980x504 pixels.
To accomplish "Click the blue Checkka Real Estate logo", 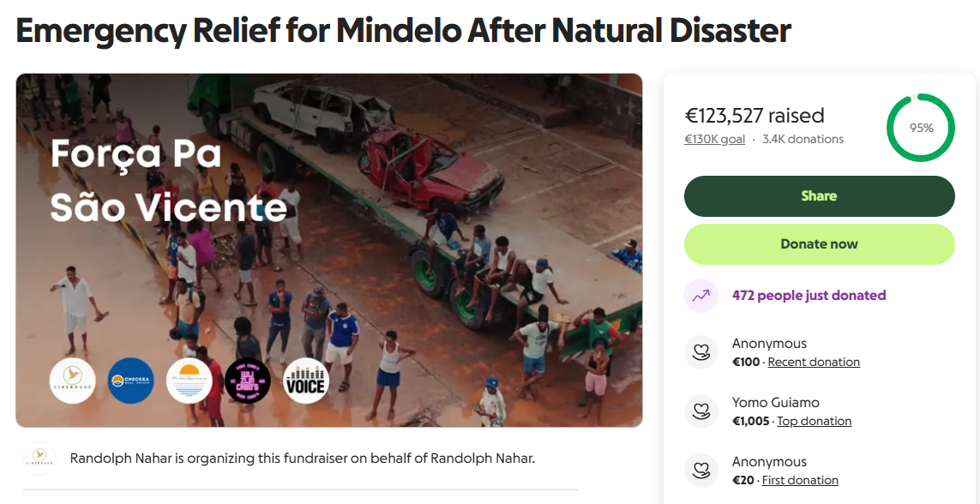I will tap(130, 381).
